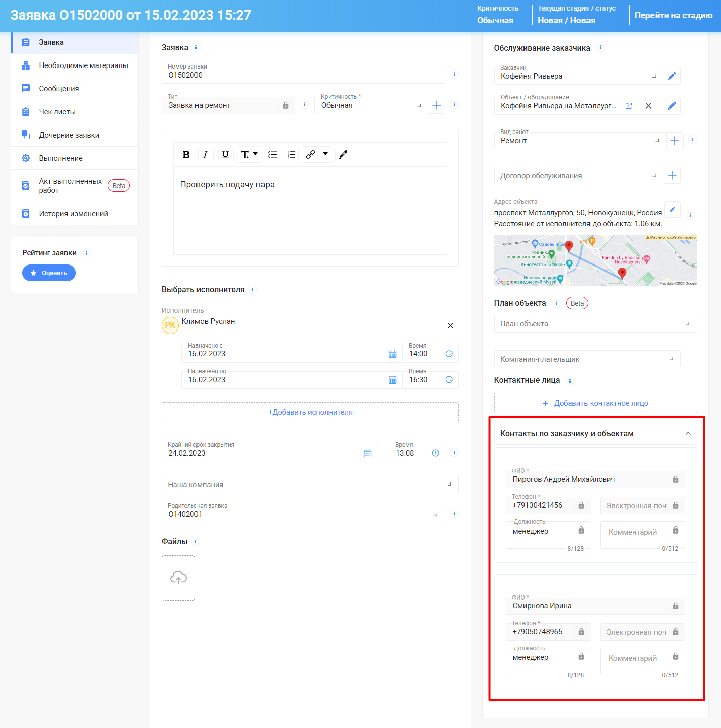
Task: Click Добавить контактное лицо button
Action: [x=596, y=403]
